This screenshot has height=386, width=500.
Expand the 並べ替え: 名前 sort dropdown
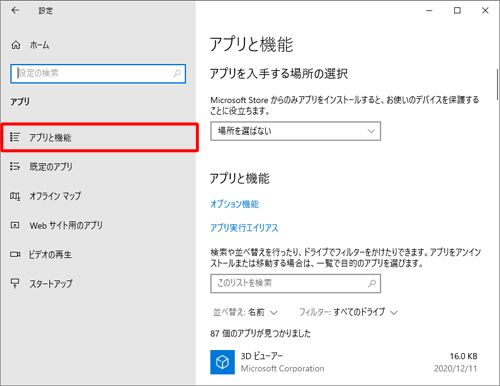click(245, 312)
